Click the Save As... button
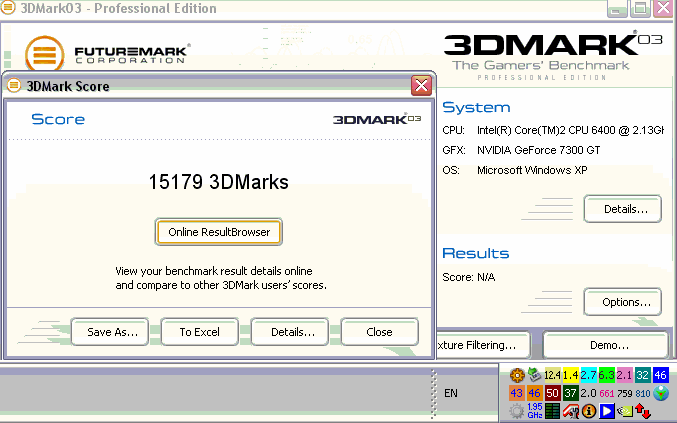This screenshot has height=423, width=677. coord(110,332)
